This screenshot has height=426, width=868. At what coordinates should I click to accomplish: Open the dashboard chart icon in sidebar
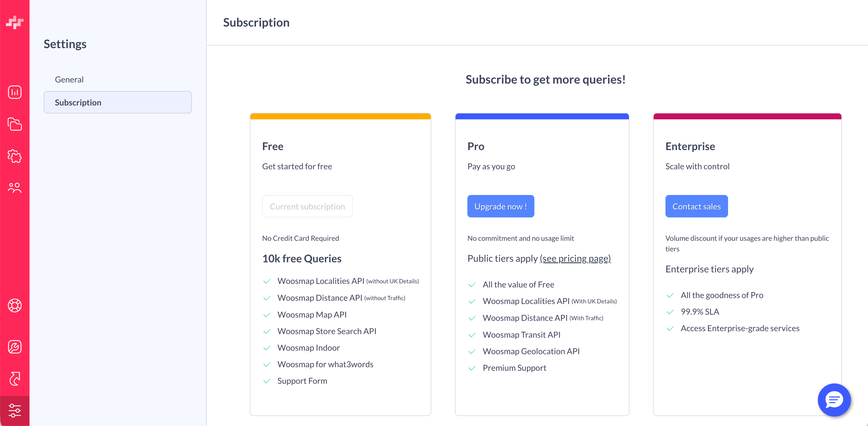[15, 92]
